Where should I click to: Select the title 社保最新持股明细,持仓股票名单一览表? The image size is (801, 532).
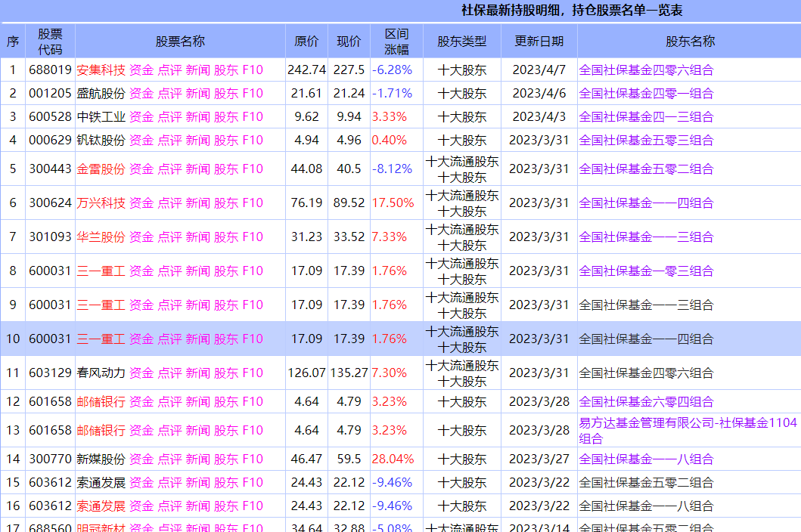coord(572,11)
